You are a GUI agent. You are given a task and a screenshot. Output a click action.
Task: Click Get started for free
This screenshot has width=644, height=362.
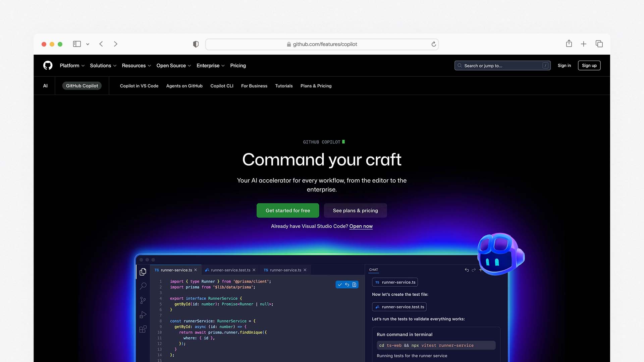pyautogui.click(x=287, y=210)
